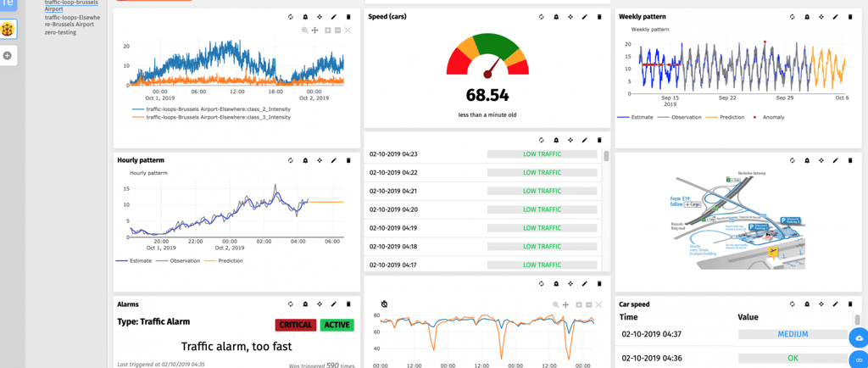Open traffic-loops-Elsewhere-Brussels Airport item
This screenshot has height=368, width=868.
[x=72, y=20]
